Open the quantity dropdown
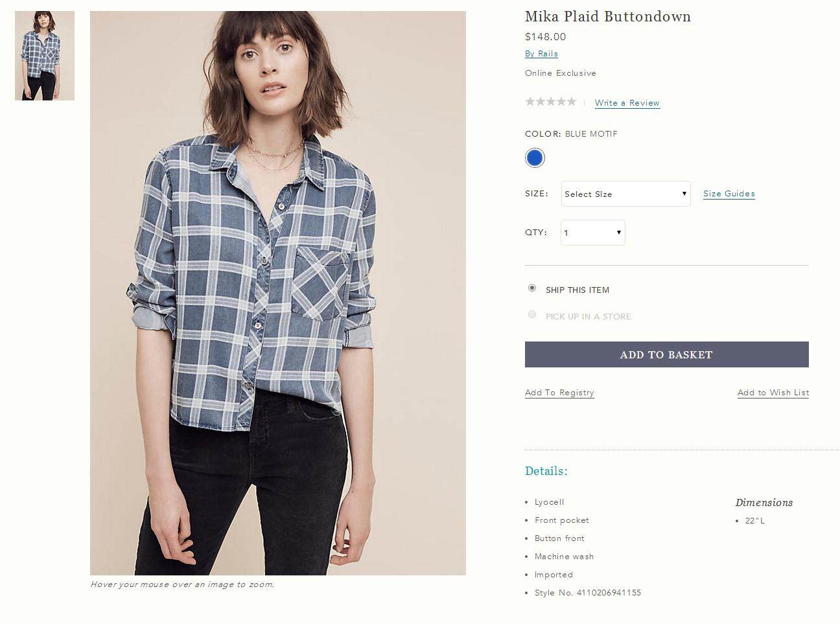Image resolution: width=840 pixels, height=624 pixels. tap(592, 233)
